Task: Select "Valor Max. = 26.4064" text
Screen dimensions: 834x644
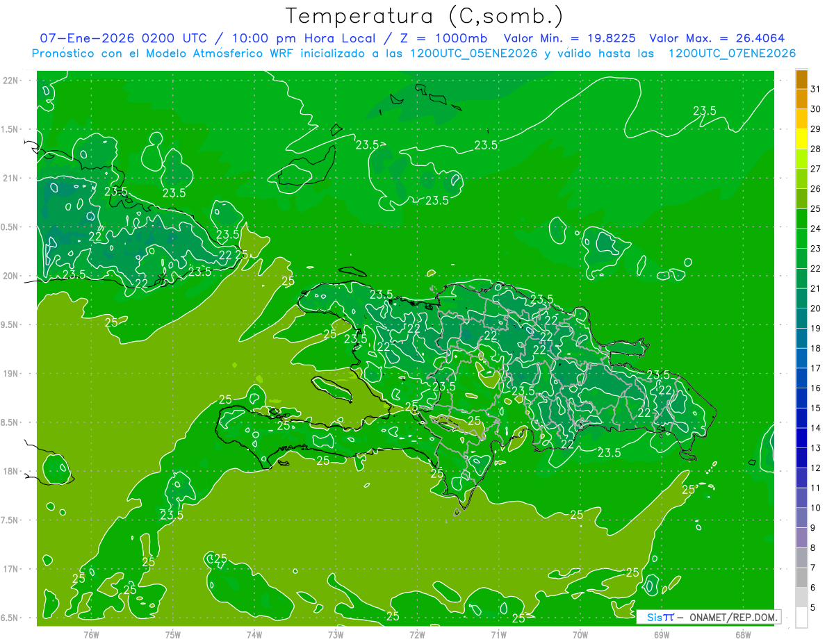Action: point(717,38)
